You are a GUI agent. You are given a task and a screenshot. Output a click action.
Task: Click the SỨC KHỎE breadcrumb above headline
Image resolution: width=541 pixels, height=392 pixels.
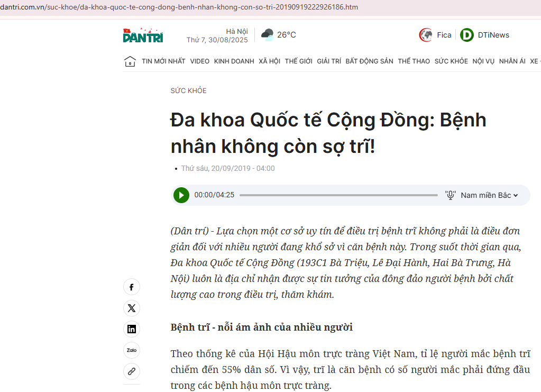(x=188, y=91)
